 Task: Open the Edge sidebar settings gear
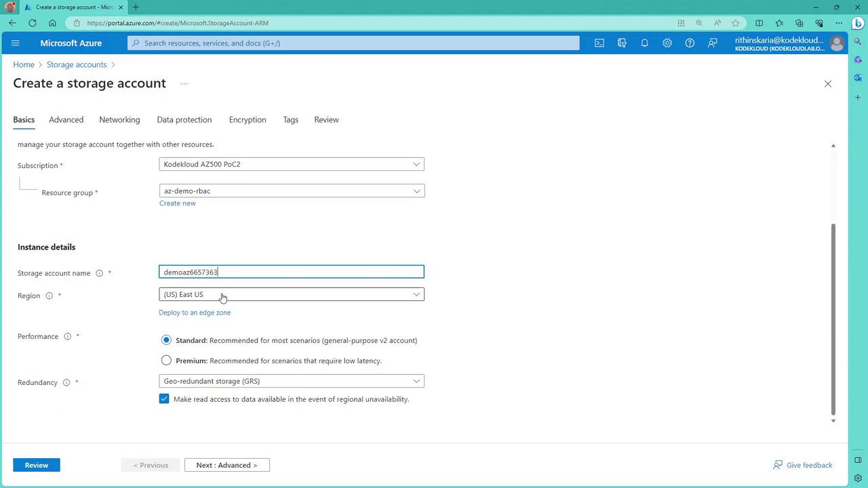pyautogui.click(x=858, y=478)
